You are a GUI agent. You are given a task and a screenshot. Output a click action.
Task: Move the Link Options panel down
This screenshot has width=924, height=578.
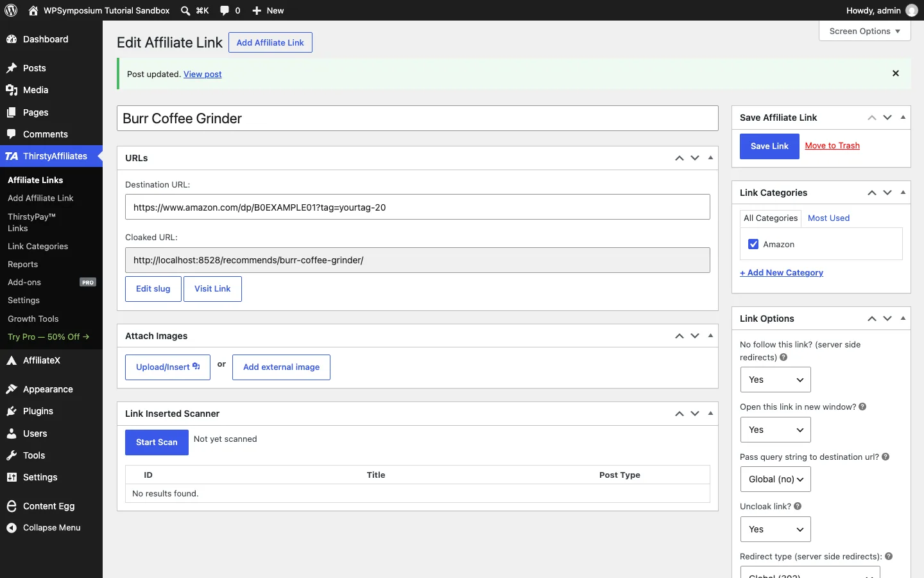887,319
